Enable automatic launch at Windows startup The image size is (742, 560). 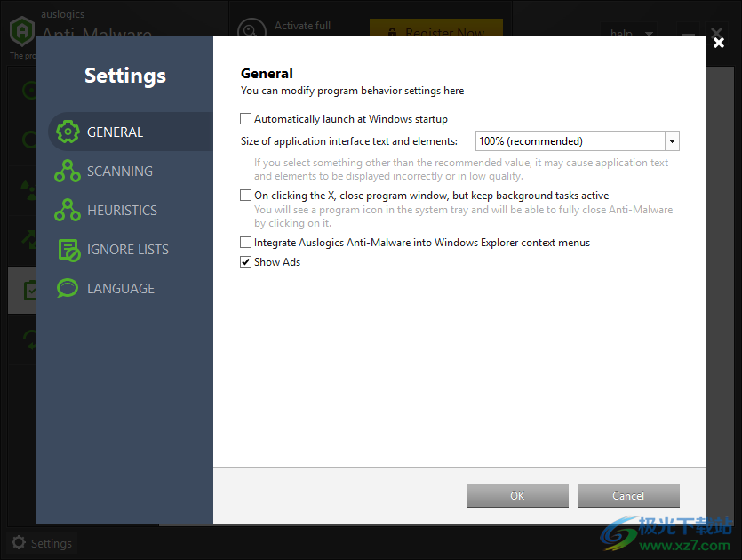point(245,119)
